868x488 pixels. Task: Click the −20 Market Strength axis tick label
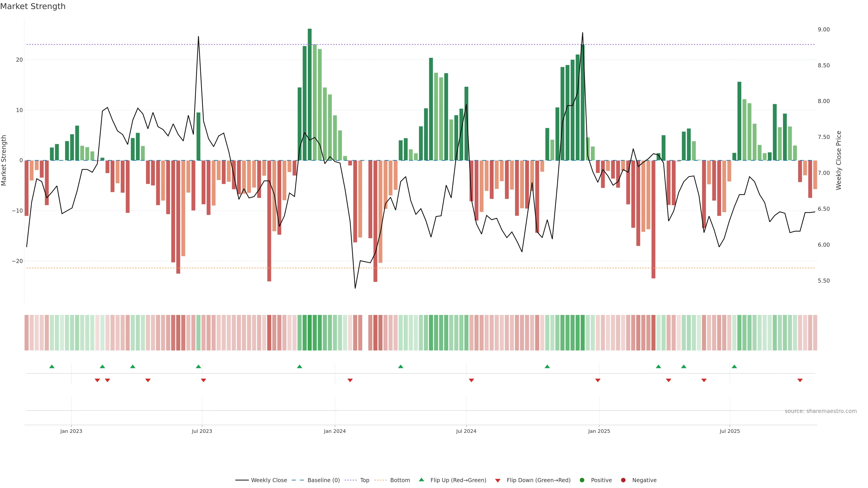[17, 261]
